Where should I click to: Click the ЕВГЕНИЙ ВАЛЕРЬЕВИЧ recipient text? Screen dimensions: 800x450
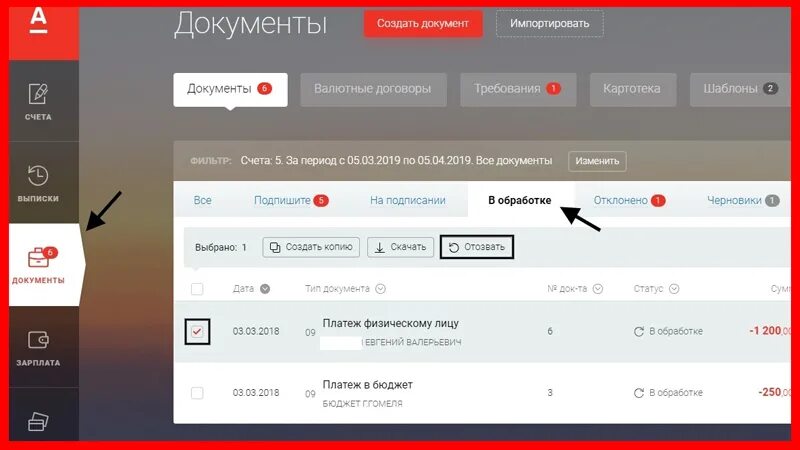tap(413, 342)
